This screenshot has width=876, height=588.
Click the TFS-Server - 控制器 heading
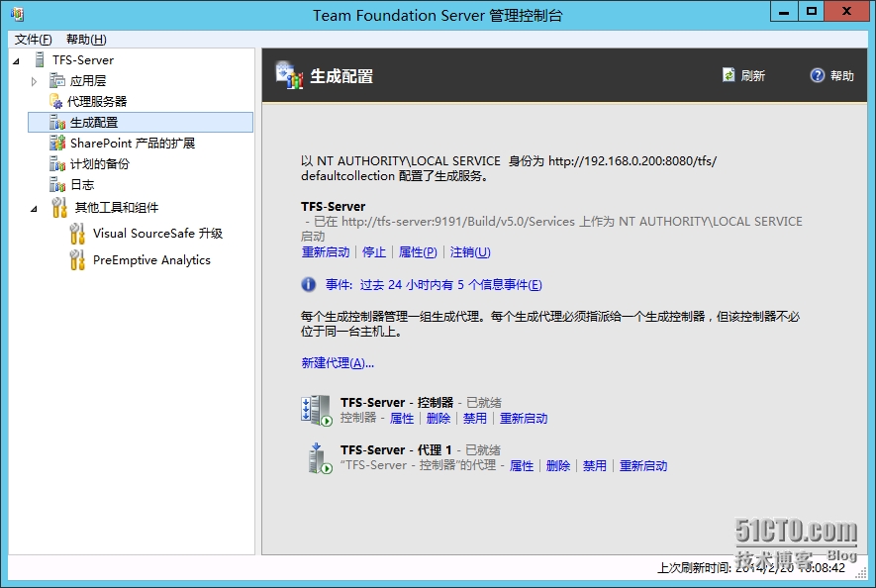(x=397, y=403)
